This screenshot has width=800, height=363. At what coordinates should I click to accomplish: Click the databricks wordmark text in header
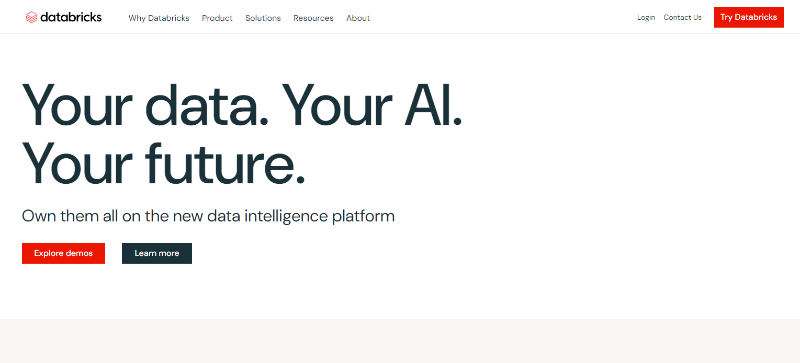pos(71,17)
